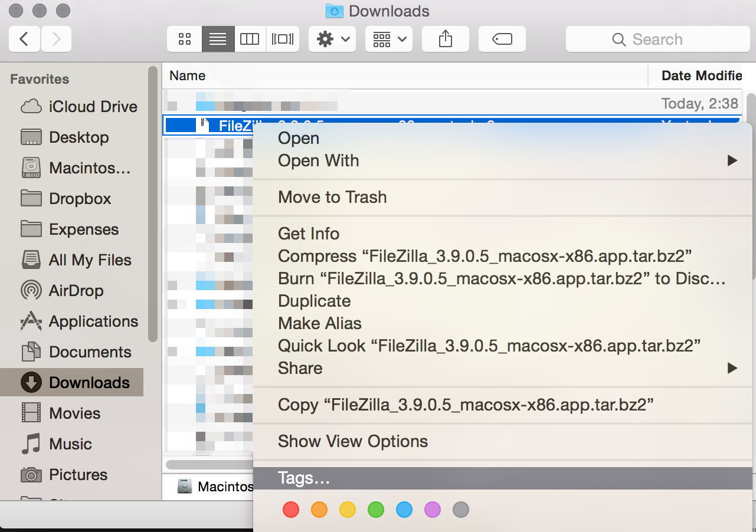Screen dimensions: 756x532
Task: Expand the Open With submenu
Action: (503, 160)
